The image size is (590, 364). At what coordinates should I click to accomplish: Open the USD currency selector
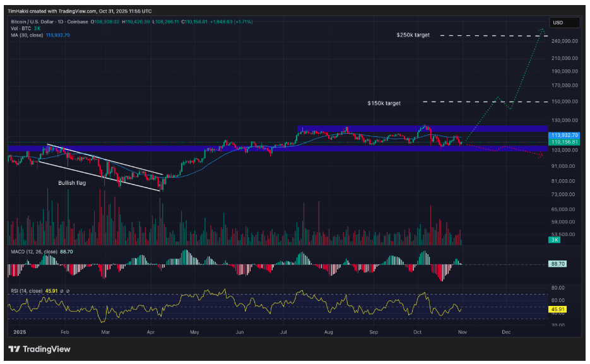(564, 23)
